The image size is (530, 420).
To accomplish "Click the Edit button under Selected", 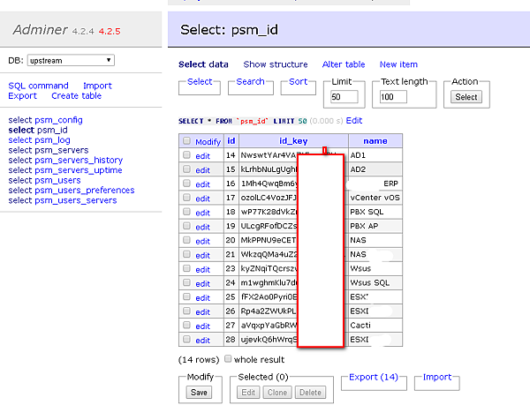I will [x=248, y=393].
